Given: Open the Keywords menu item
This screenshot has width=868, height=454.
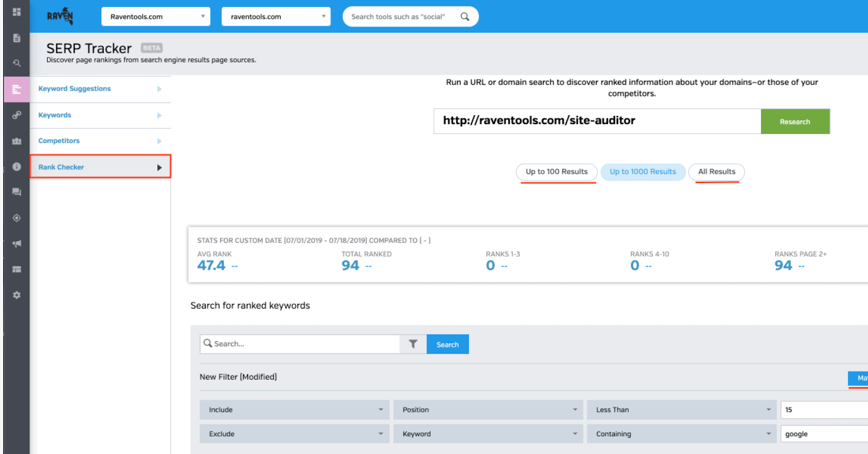Looking at the screenshot, I should 101,115.
